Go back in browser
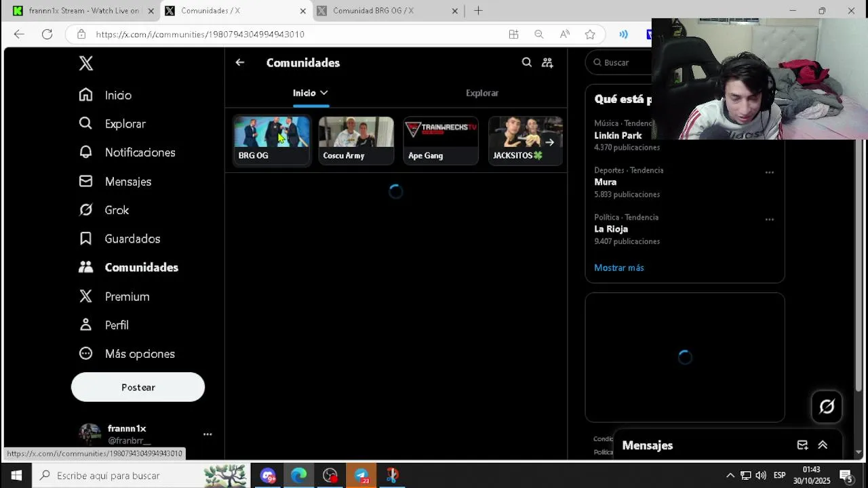Screen dimensions: 868x488 click(x=19, y=34)
